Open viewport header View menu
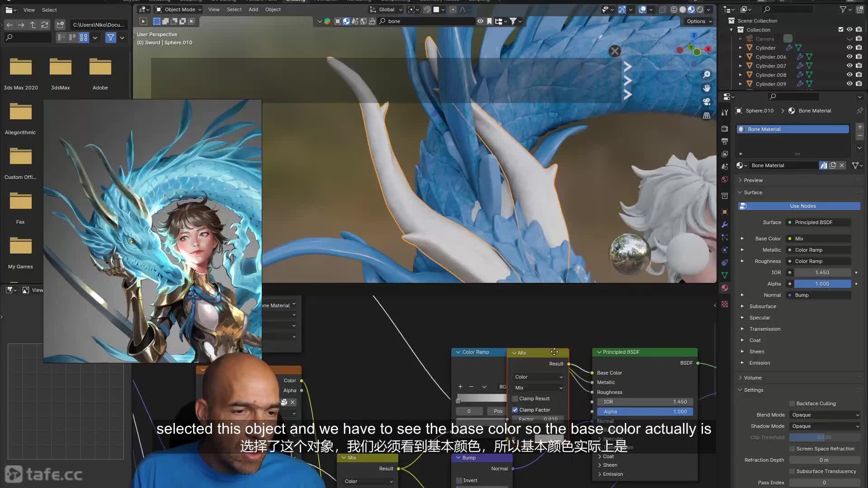868x488 pixels. [214, 9]
